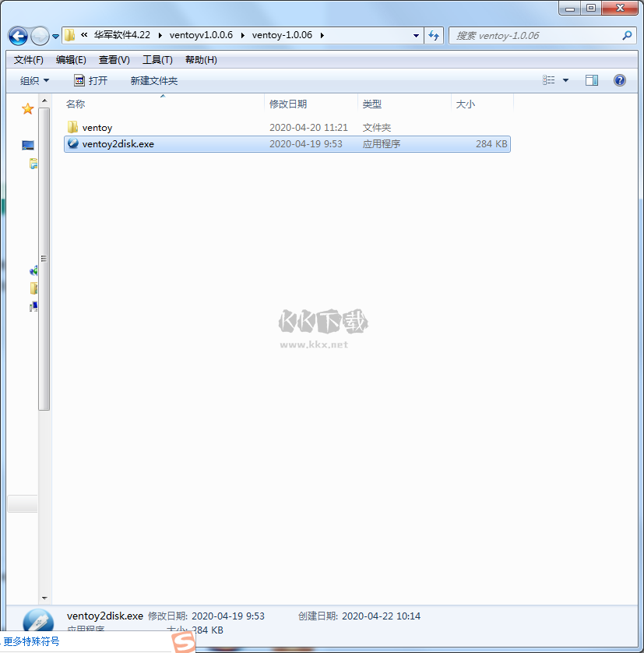Click the Help question mark icon
644x653 pixels.
tap(621, 79)
